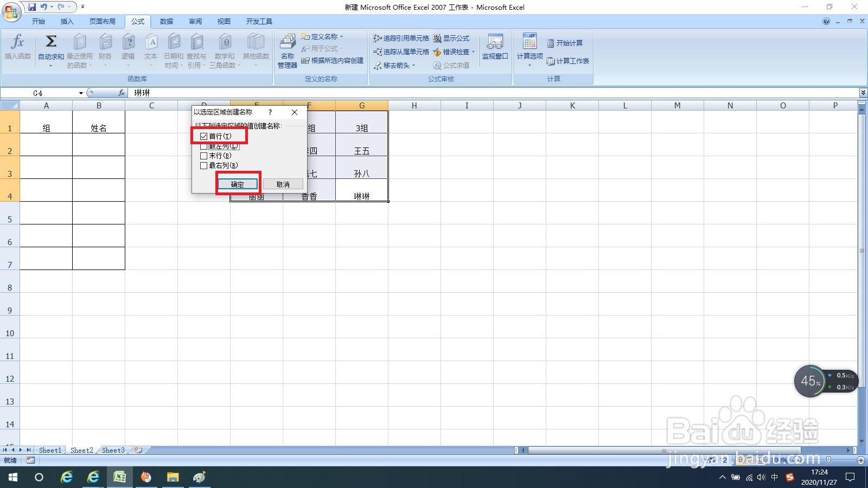Viewport: 868px width, 488px height.
Task: Click the Insert Function (插入函数) icon
Action: pos(18,47)
